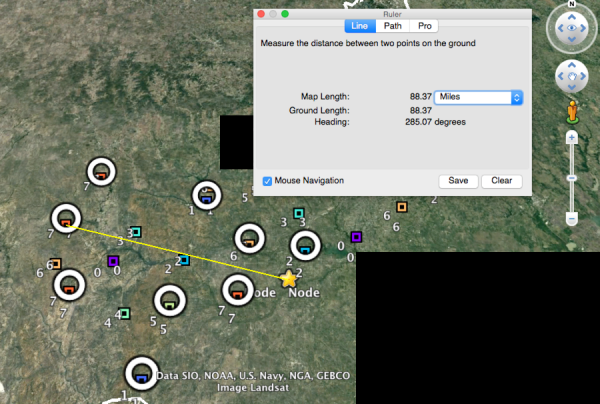Click the green circular placemark labeled 5
600x404 pixels.
[x=168, y=300]
